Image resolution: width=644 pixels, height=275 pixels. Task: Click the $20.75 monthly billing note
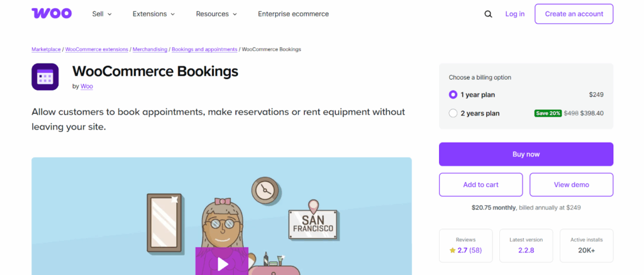526,208
